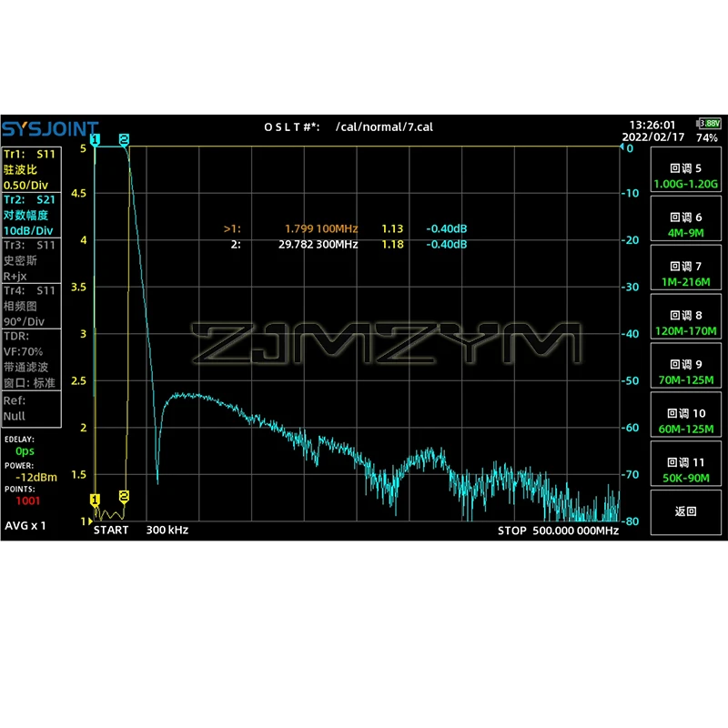
Task: Click the AVG x 1 setting
Action: click(x=25, y=526)
